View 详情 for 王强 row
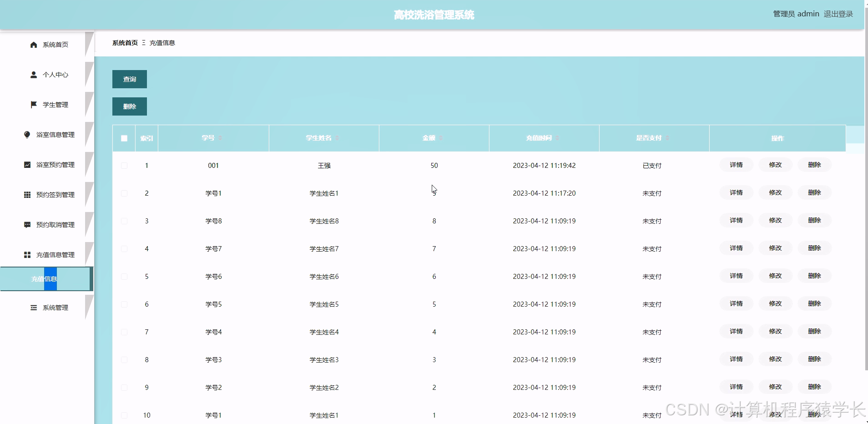The image size is (868, 424). (x=736, y=165)
